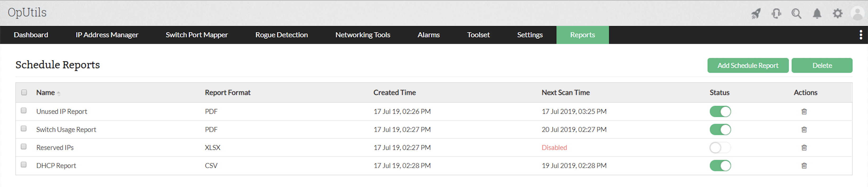Enable the Reserved IPs schedule toggle
Viewport: 868px width, 187px height.
point(720,148)
